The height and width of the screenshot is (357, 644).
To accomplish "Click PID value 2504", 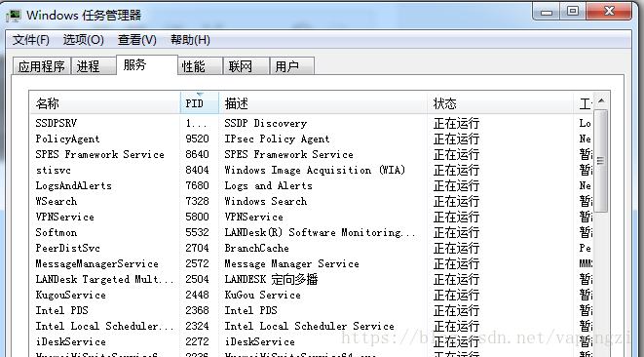I will click(197, 280).
